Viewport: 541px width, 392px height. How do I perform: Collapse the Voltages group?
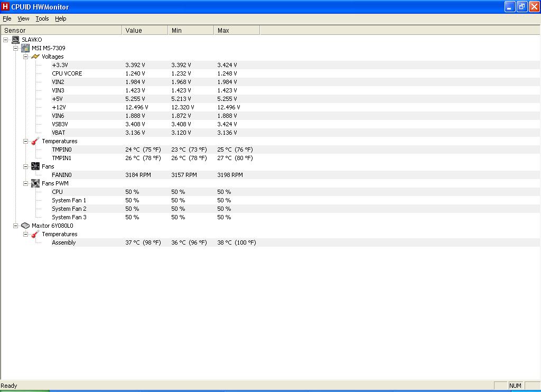click(x=25, y=57)
